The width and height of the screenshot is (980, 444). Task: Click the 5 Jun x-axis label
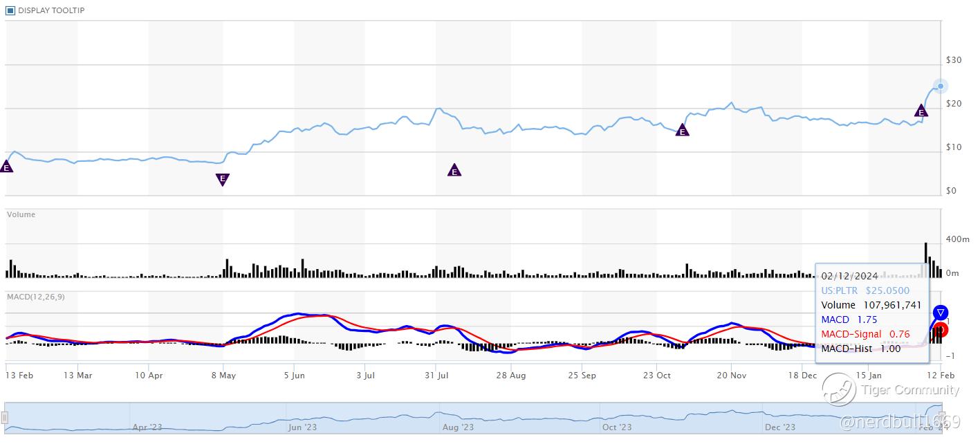click(x=295, y=375)
